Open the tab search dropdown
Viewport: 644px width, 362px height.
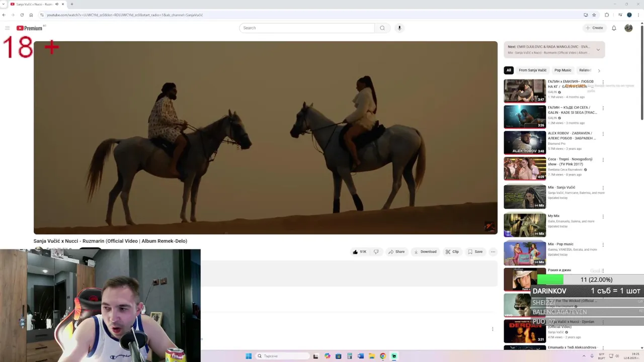(x=4, y=4)
